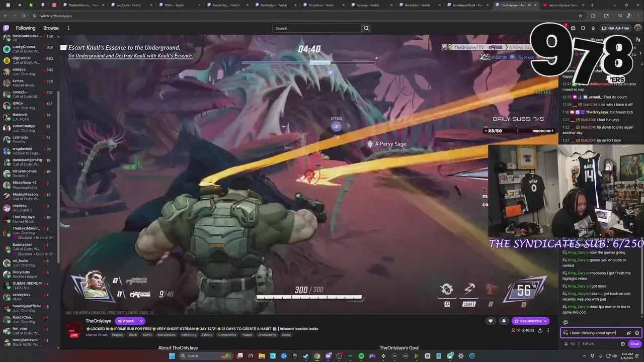Open the Following page
The width and height of the screenshot is (644, 362).
26,28
